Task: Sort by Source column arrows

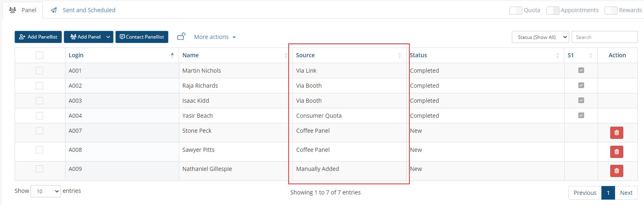Action: click(x=400, y=55)
